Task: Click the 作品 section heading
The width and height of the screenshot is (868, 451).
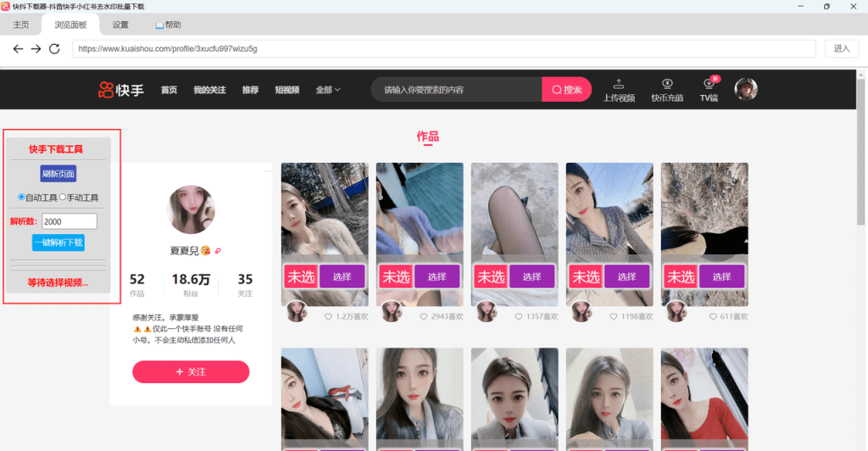Action: click(428, 136)
